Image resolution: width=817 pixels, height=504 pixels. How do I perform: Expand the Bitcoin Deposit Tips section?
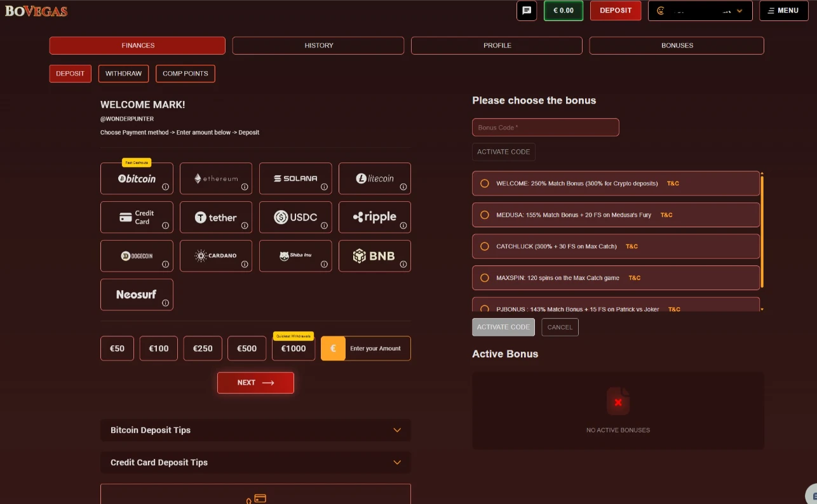coord(255,430)
